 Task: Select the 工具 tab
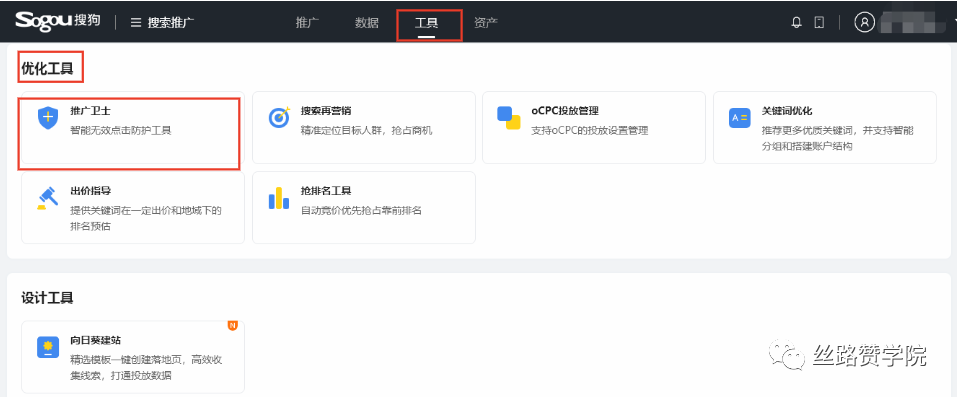point(427,23)
